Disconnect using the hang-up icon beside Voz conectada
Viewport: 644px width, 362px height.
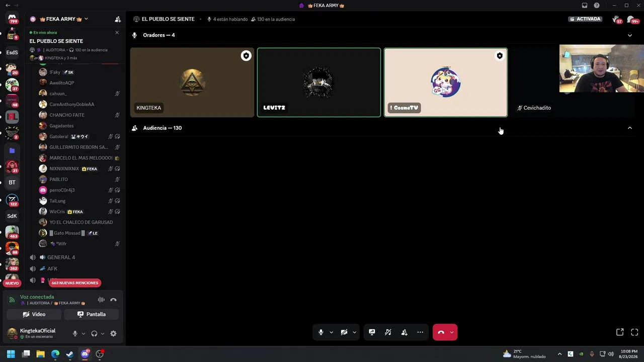pyautogui.click(x=113, y=300)
